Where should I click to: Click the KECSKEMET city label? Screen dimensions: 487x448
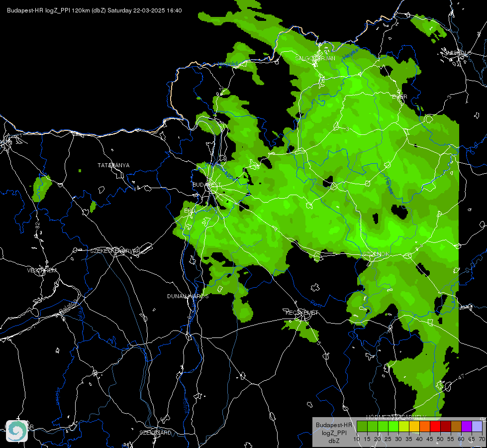point(302,313)
